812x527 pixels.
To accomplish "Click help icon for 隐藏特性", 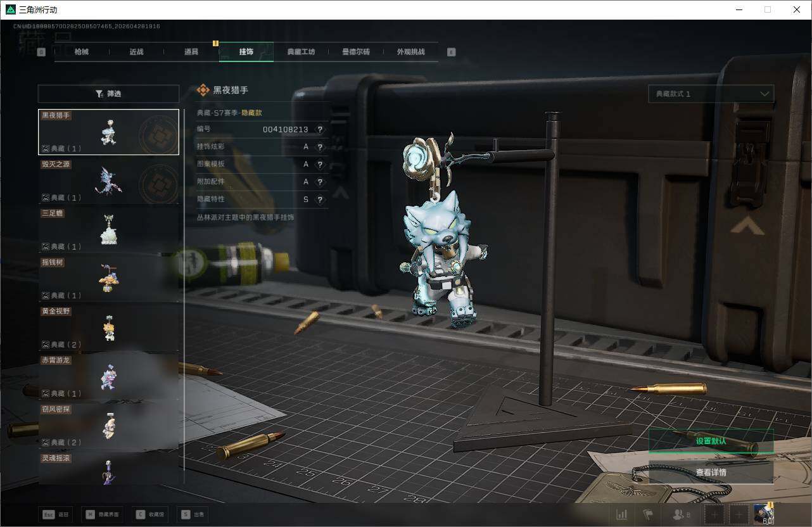I will 320,200.
